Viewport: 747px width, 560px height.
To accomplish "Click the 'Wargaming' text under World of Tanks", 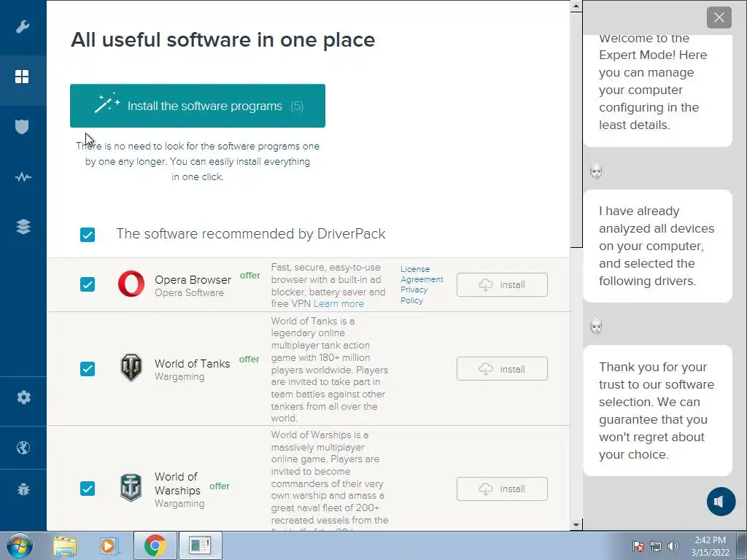I will pos(179,377).
